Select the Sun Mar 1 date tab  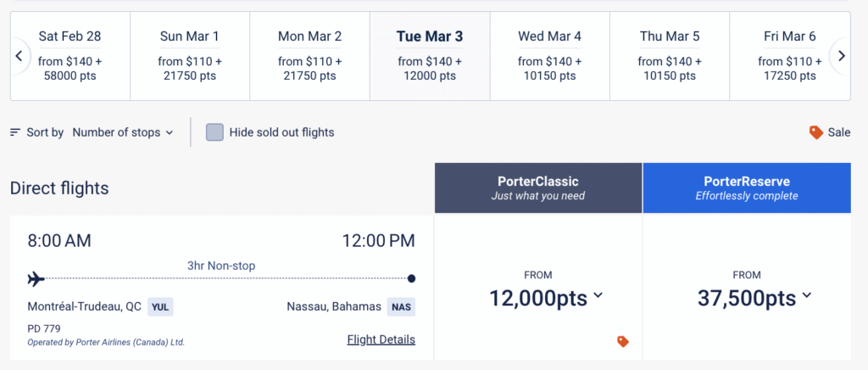pos(189,56)
